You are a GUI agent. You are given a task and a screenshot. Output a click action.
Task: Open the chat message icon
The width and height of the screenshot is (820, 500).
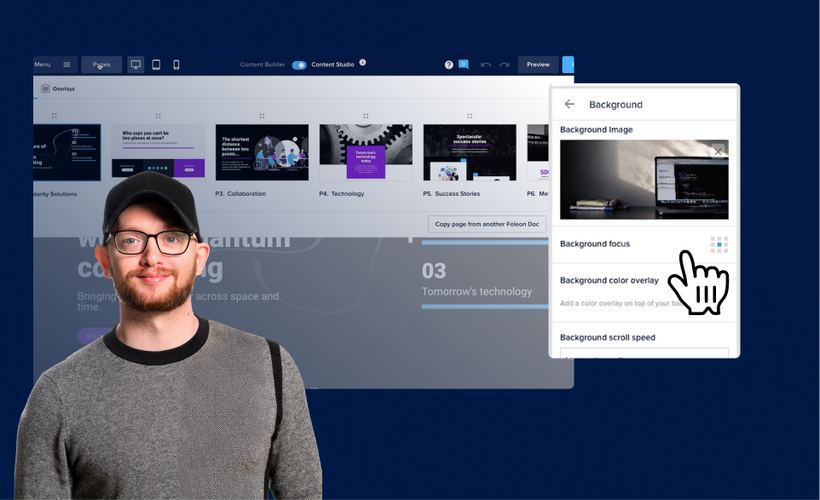point(464,65)
